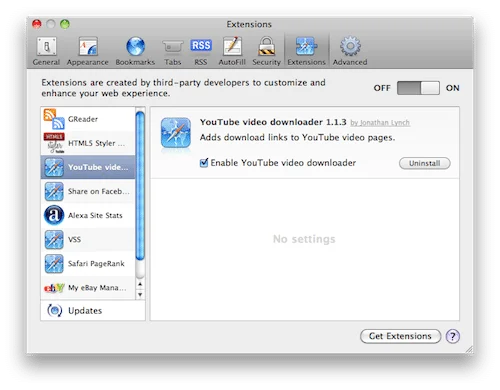Viewport: 500px width, 390px height.
Task: Open the General preferences icon
Action: 46,46
